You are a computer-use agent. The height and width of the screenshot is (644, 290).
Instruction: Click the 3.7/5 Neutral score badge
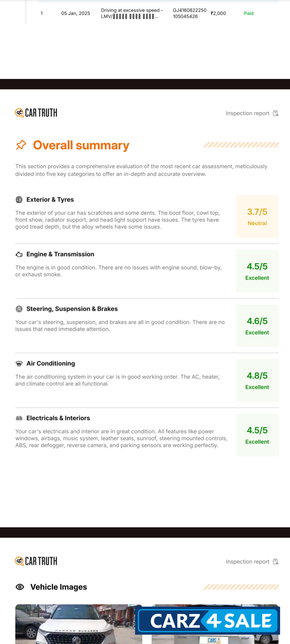[257, 217]
